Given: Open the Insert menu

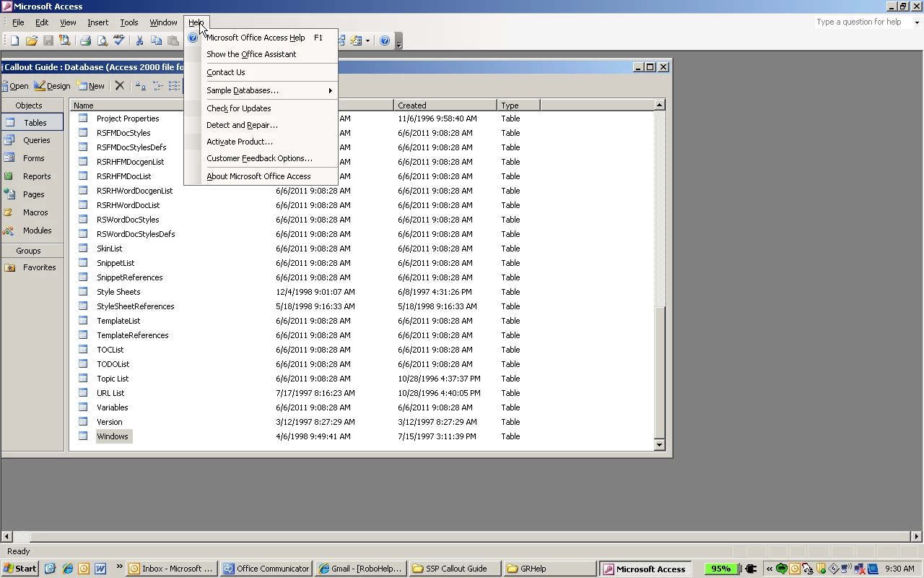Looking at the screenshot, I should tap(97, 22).
